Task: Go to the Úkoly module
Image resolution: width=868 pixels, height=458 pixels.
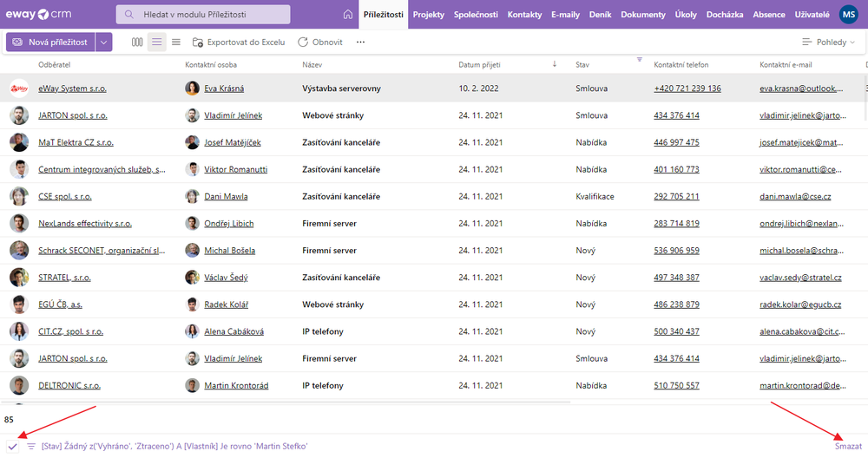Action: pos(686,15)
